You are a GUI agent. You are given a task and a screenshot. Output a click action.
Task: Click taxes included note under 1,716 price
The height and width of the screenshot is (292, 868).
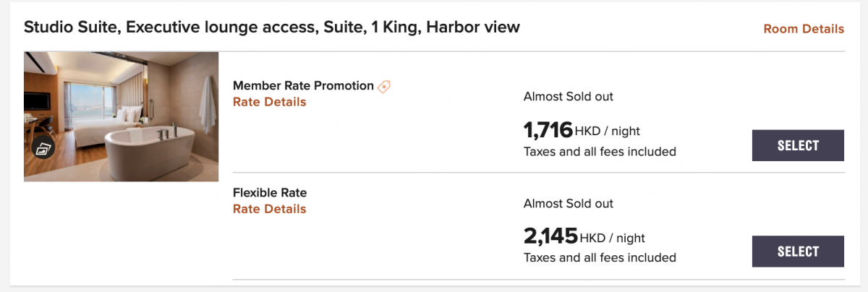click(600, 152)
